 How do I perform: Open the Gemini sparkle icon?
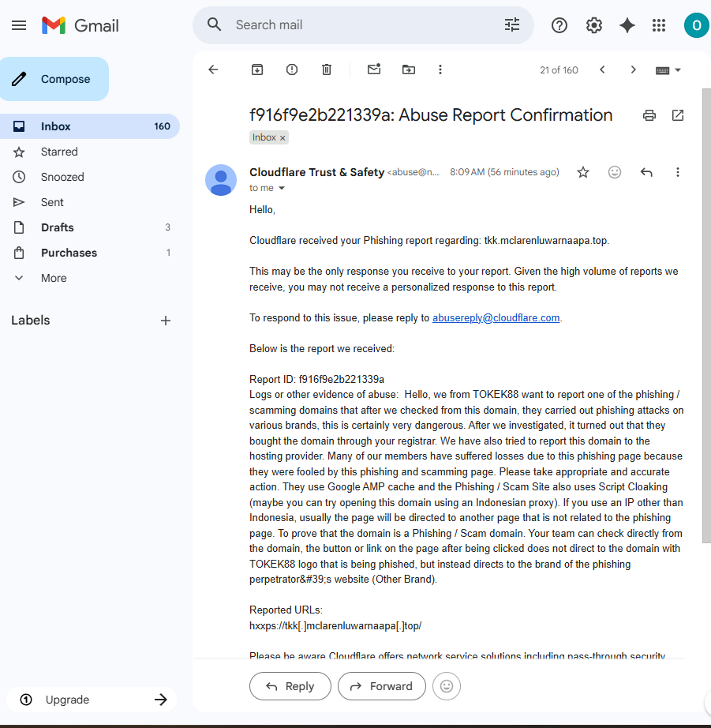pyautogui.click(x=627, y=25)
